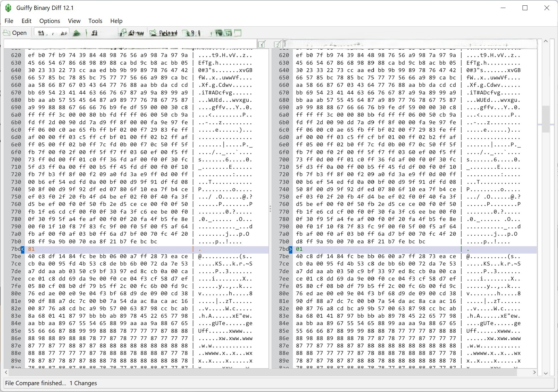Click the vertical scrollbar up arrow
The image size is (558, 392).
pyautogui.click(x=546, y=41)
